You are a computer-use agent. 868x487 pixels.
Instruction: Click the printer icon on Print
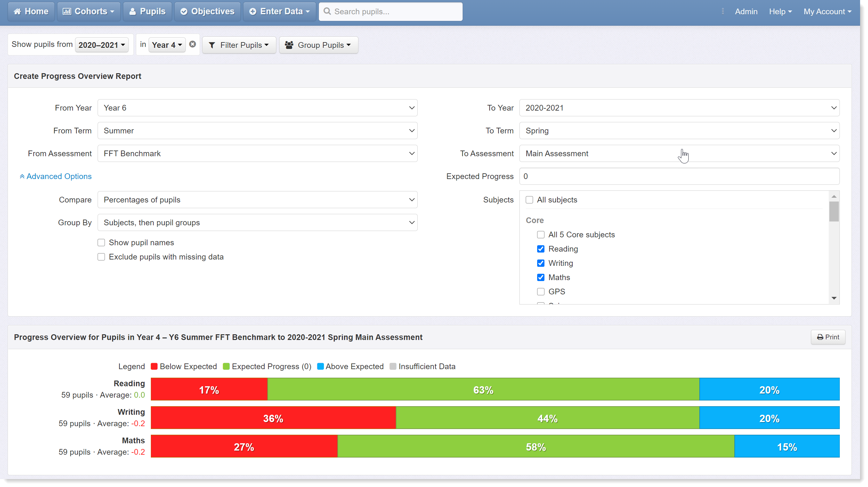tap(820, 337)
